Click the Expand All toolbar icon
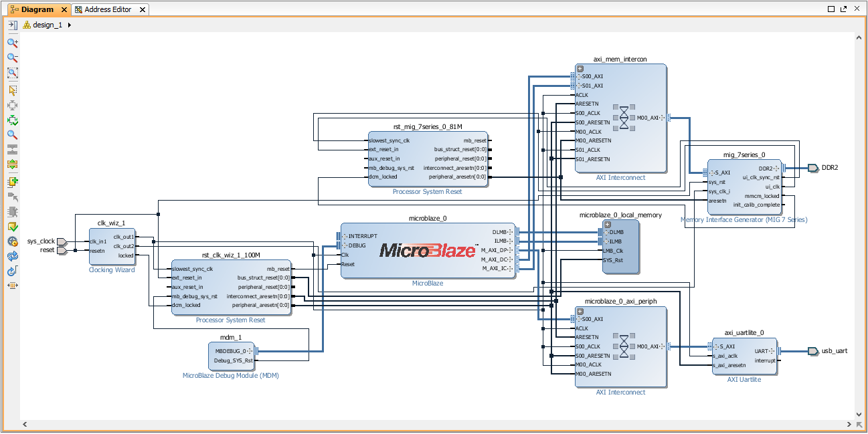This screenshot has width=868, height=434. [12, 164]
